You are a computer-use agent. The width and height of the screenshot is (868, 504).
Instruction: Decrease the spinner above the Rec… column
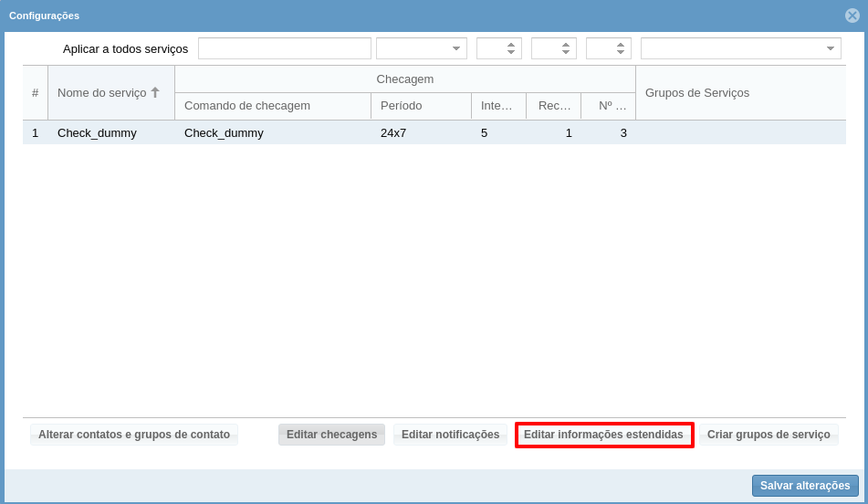(566, 53)
